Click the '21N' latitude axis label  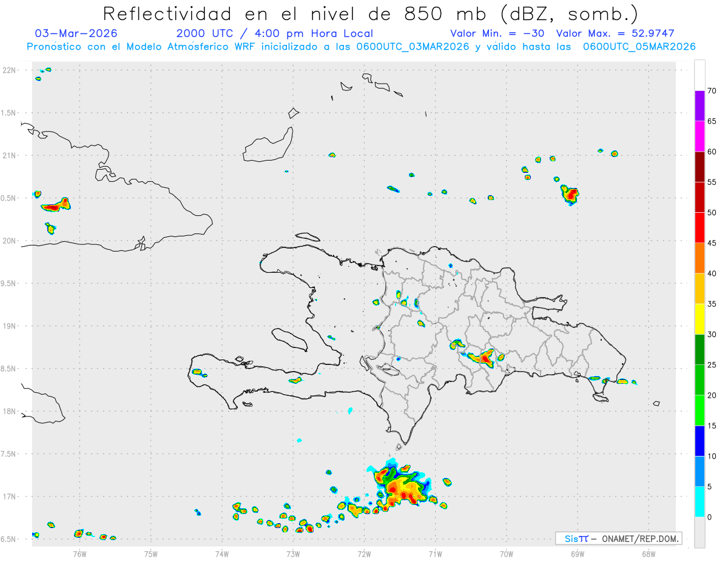tap(9, 155)
